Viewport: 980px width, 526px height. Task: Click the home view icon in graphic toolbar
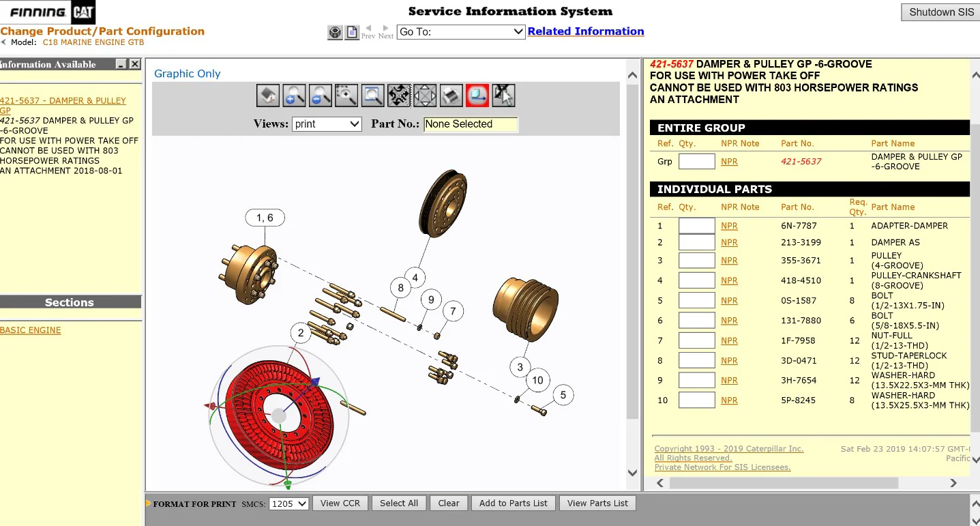(x=268, y=96)
